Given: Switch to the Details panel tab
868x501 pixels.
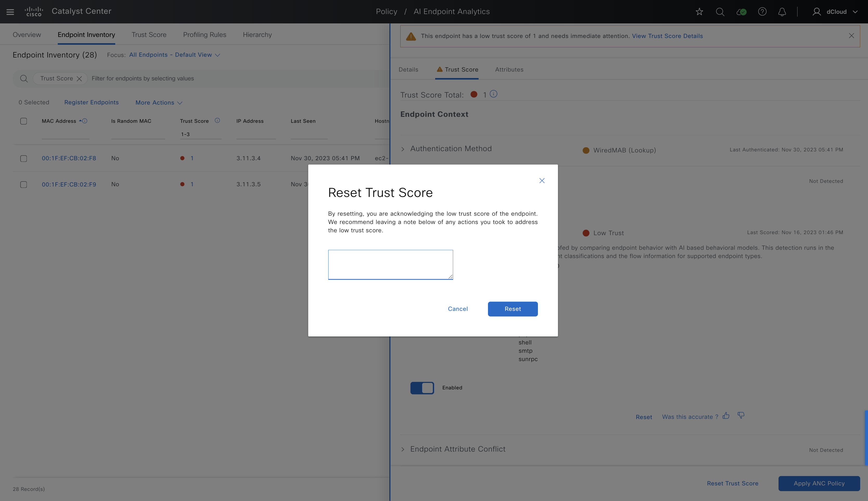Looking at the screenshot, I should pyautogui.click(x=408, y=69).
